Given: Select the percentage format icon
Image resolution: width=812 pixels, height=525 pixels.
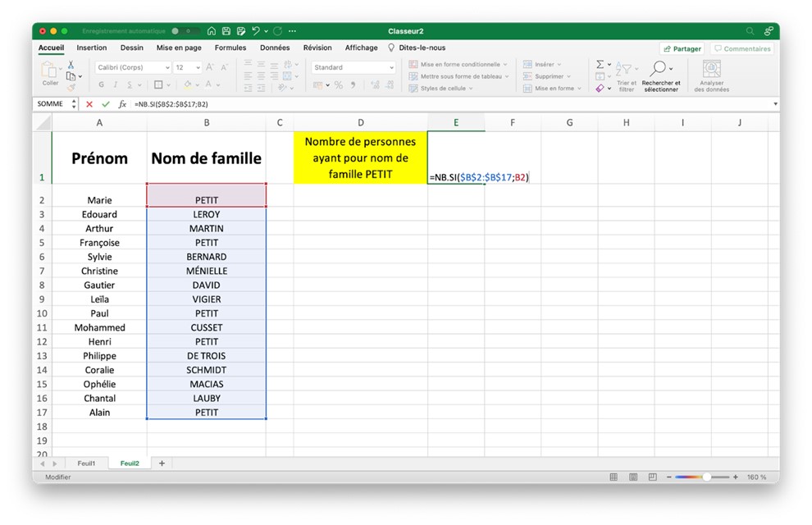Looking at the screenshot, I should point(337,84).
